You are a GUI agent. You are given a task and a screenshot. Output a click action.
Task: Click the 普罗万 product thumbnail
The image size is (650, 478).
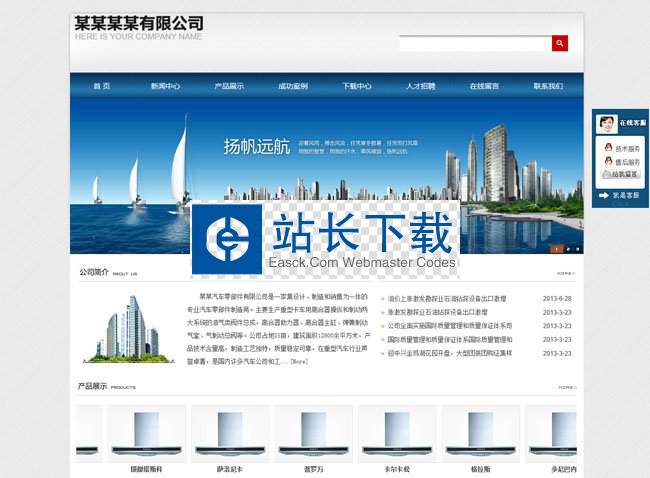(314, 434)
